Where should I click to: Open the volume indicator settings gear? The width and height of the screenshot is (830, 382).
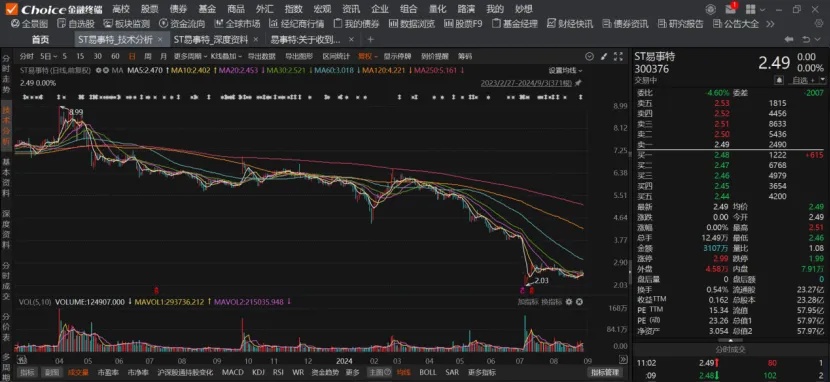[x=569, y=302]
